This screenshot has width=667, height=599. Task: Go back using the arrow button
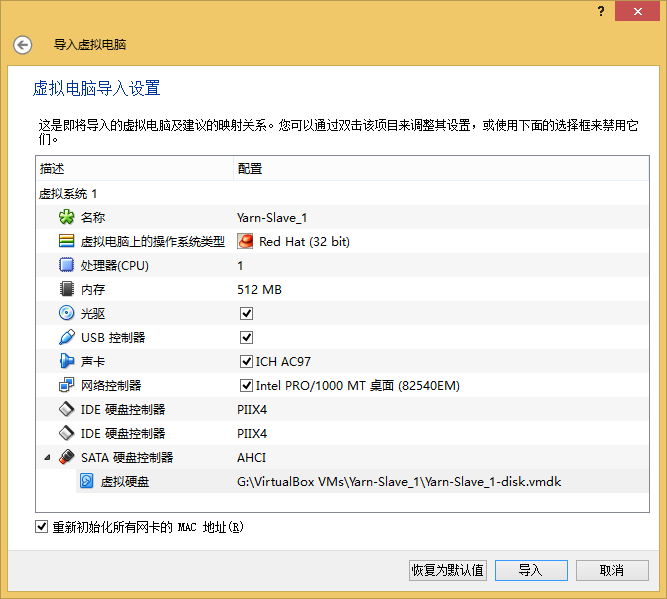pos(23,45)
